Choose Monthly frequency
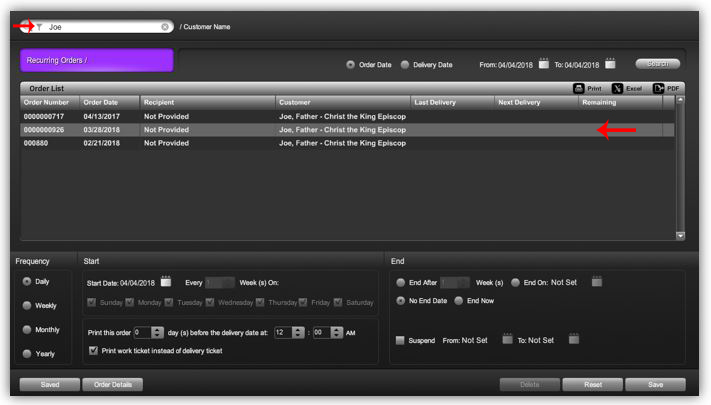The width and height of the screenshot is (711, 405). (27, 330)
